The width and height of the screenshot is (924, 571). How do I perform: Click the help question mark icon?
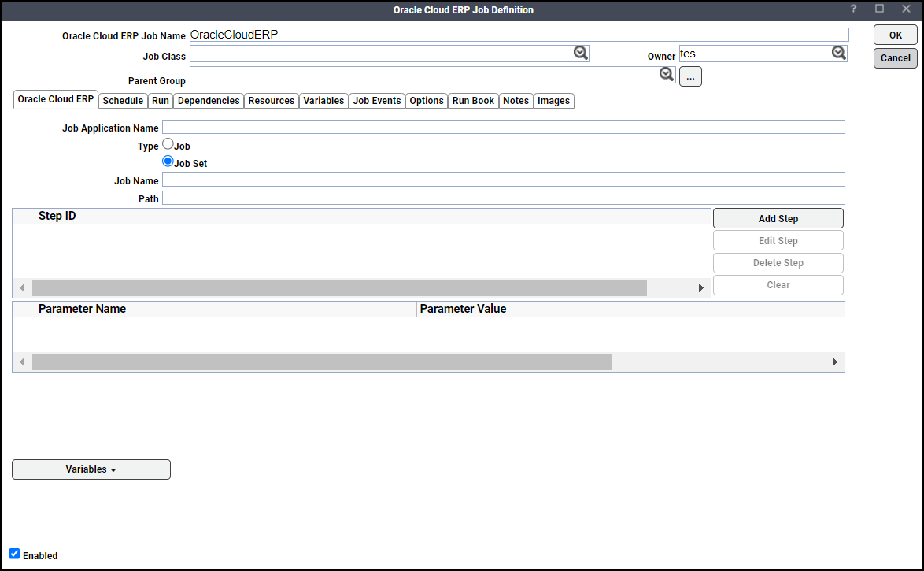[x=852, y=9]
